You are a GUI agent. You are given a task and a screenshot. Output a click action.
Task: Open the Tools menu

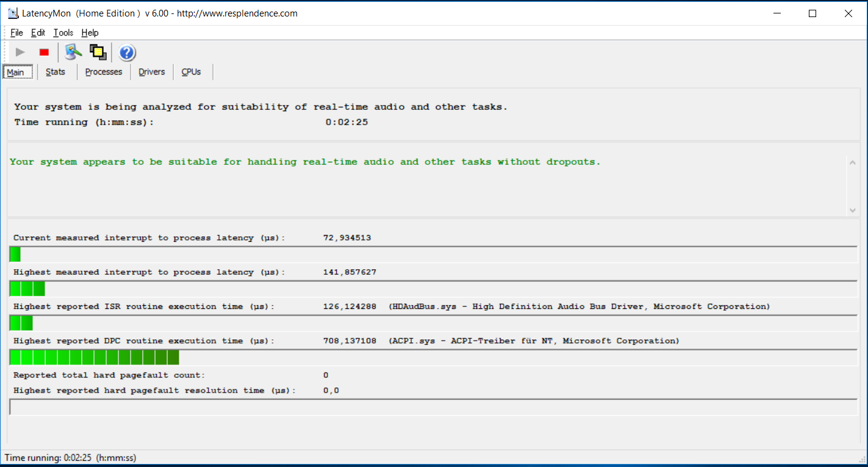tap(63, 33)
